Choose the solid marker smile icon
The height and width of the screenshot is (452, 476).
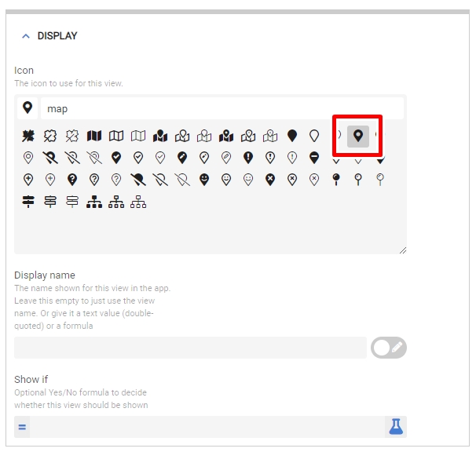tap(204, 180)
